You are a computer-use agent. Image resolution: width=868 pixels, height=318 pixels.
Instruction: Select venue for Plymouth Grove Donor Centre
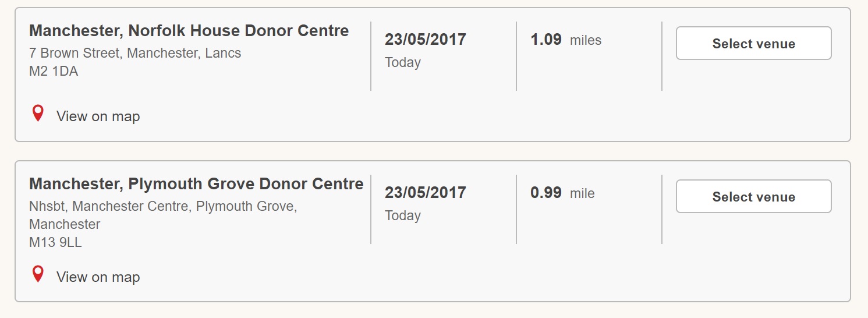[753, 196]
